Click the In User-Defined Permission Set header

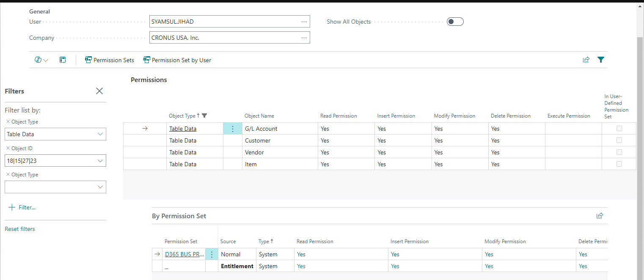click(x=616, y=106)
